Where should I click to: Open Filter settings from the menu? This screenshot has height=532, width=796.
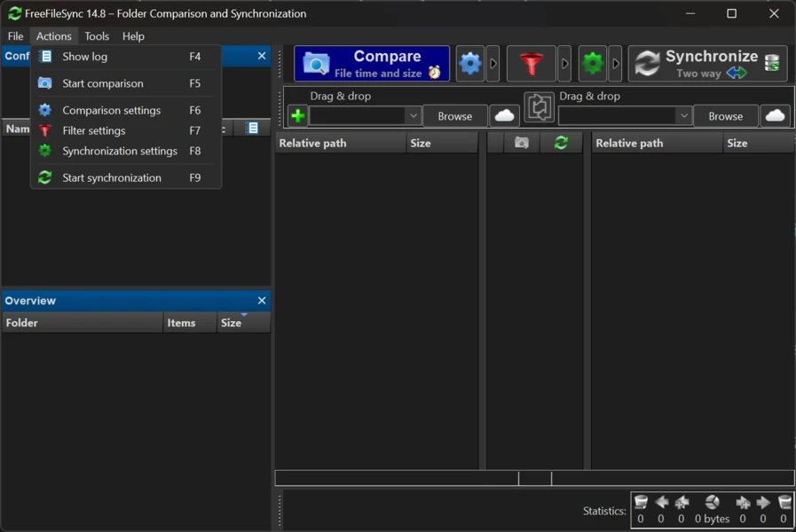click(x=126, y=130)
